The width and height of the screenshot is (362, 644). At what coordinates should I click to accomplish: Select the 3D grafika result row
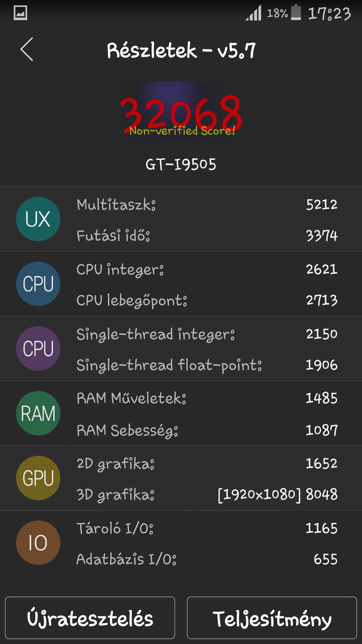click(207, 494)
